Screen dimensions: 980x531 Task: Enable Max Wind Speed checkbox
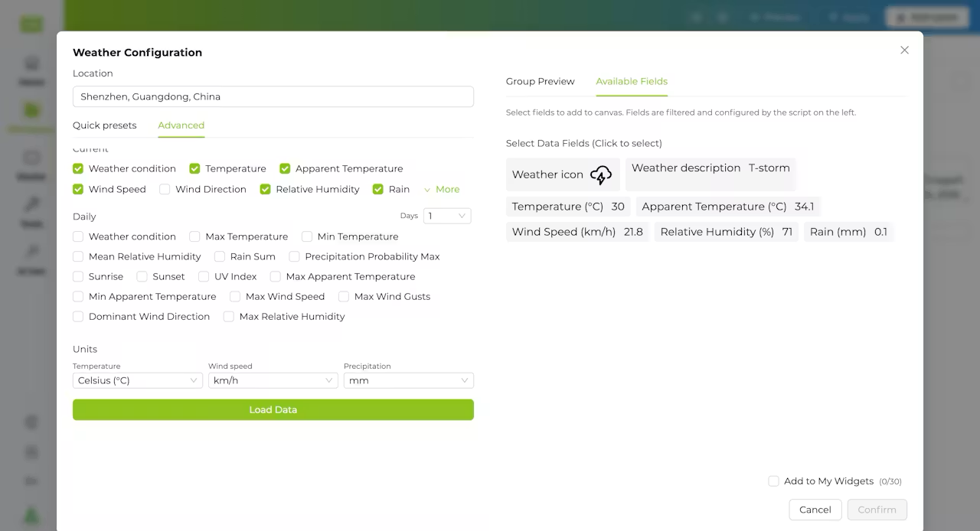tap(235, 296)
